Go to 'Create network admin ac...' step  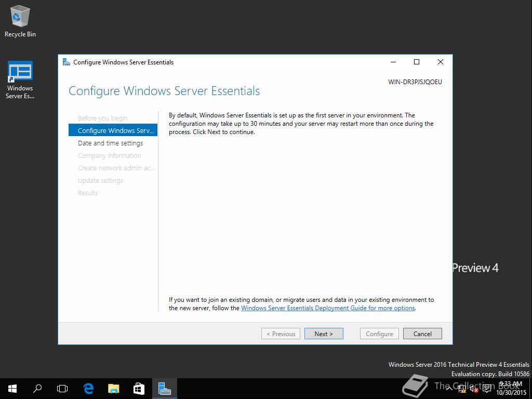click(116, 168)
